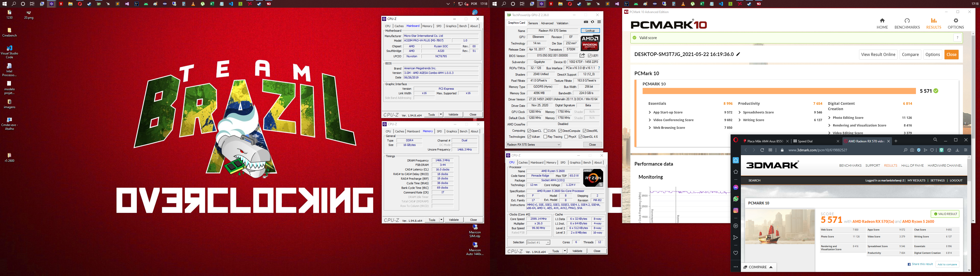Open WhatsApp in Opera sidebar
Image resolution: width=980 pixels, height=276 pixels.
tap(736, 199)
